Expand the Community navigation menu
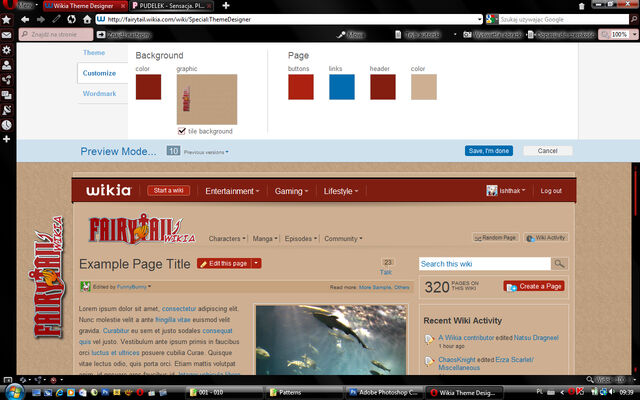 point(343,239)
